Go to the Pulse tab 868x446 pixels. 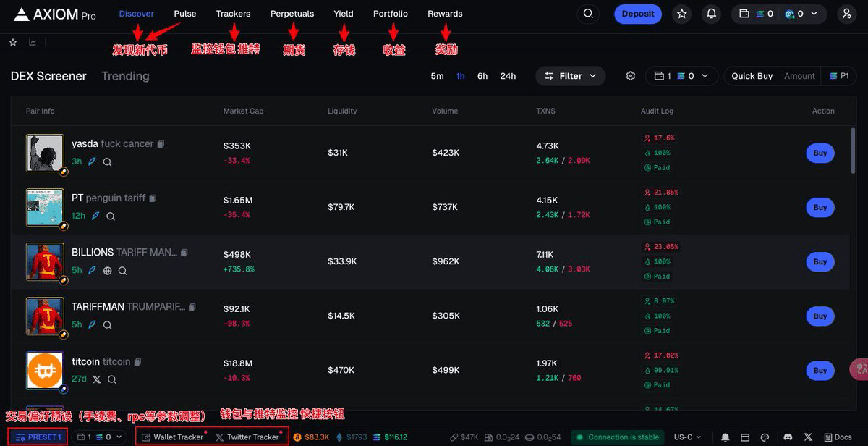point(185,14)
